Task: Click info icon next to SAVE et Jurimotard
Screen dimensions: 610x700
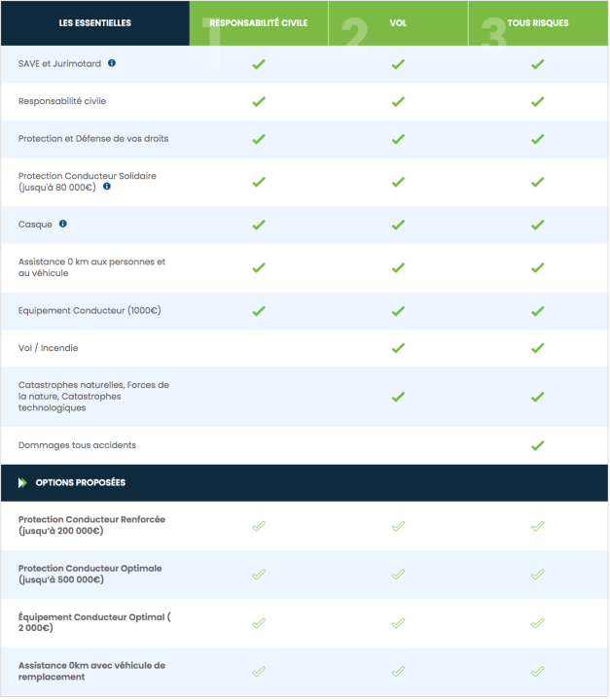Action: point(112,63)
